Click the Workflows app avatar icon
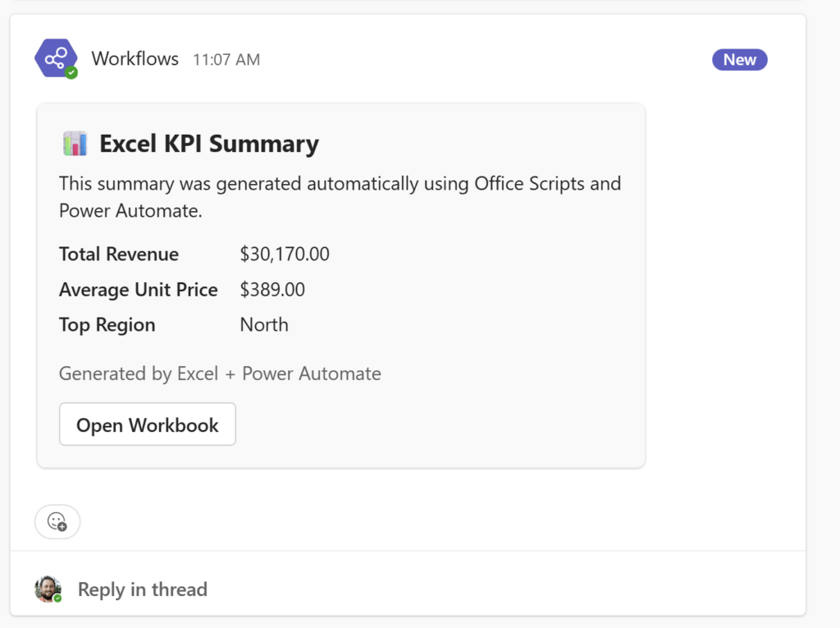Screen dimensions: 840x628 tap(55, 58)
